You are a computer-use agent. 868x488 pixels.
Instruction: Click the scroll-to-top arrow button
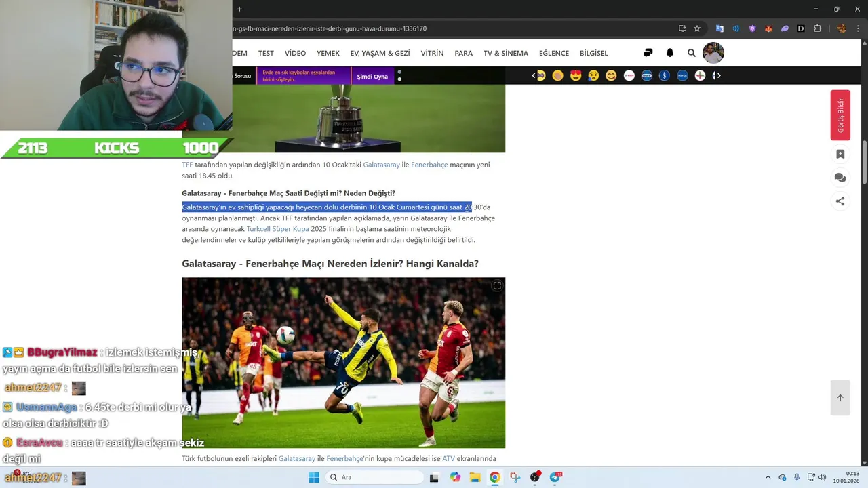click(x=840, y=398)
